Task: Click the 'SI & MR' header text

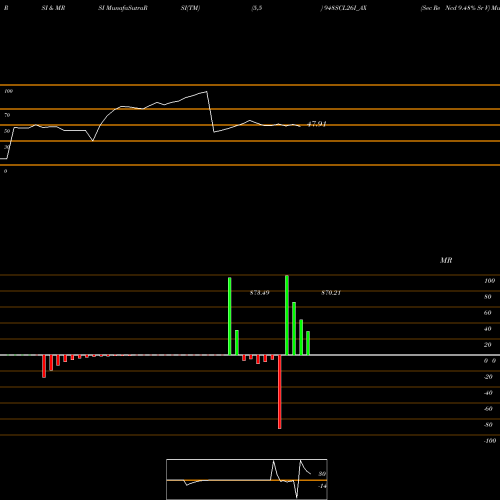Action: point(53,8)
